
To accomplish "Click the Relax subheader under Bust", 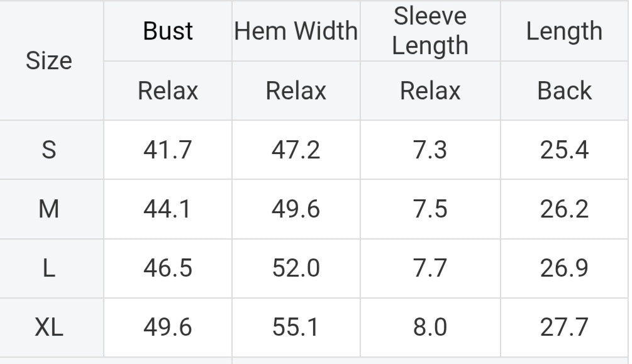I will click(x=168, y=91).
